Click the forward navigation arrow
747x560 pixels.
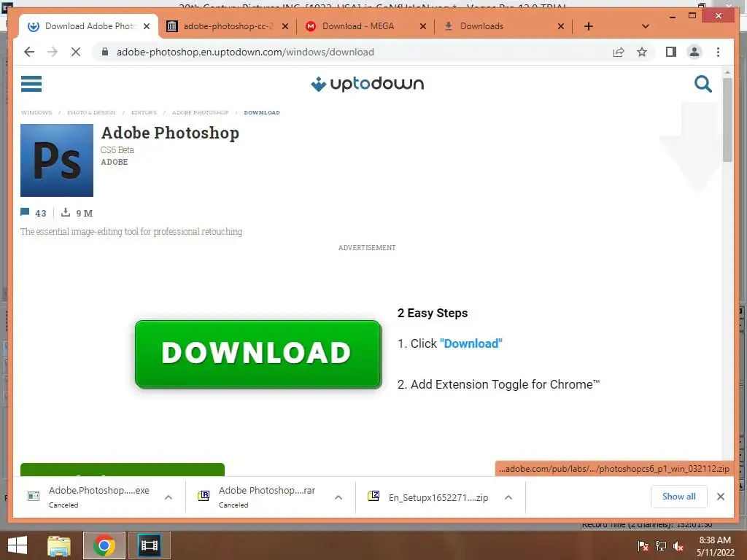click(x=53, y=52)
